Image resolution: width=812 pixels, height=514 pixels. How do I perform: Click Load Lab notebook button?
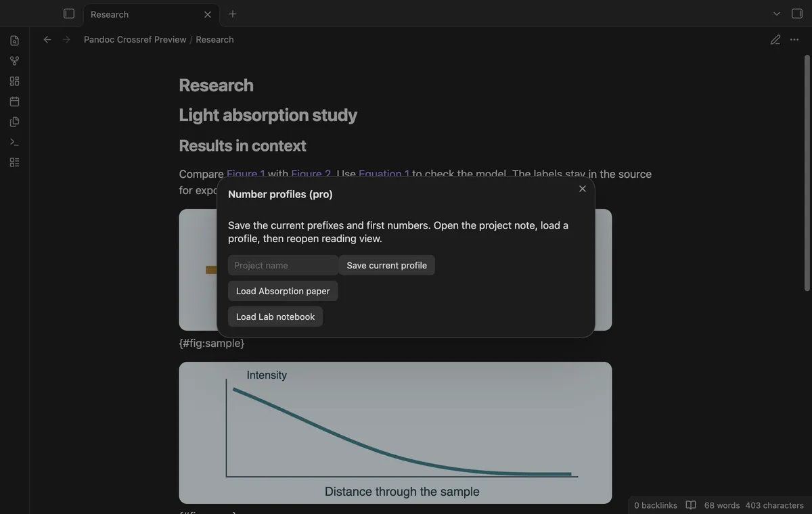tap(275, 317)
